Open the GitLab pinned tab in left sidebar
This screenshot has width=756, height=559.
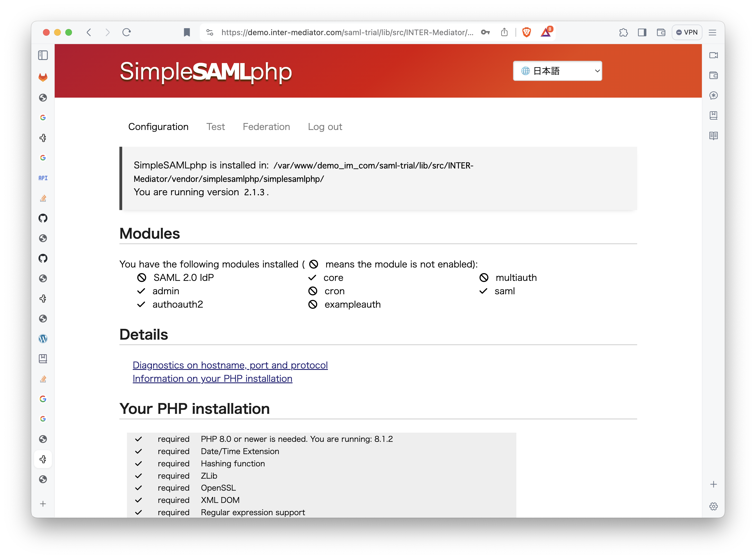pyautogui.click(x=43, y=77)
